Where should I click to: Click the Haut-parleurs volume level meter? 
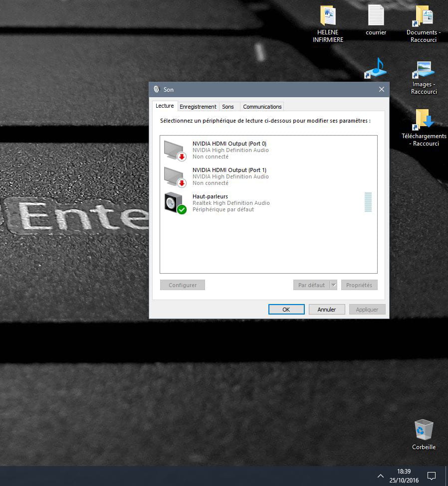tap(368, 202)
